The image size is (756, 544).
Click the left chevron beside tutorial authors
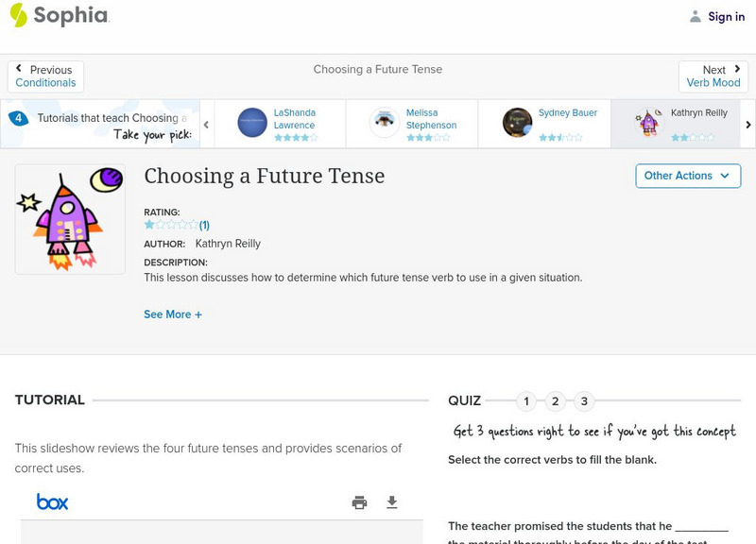click(206, 123)
